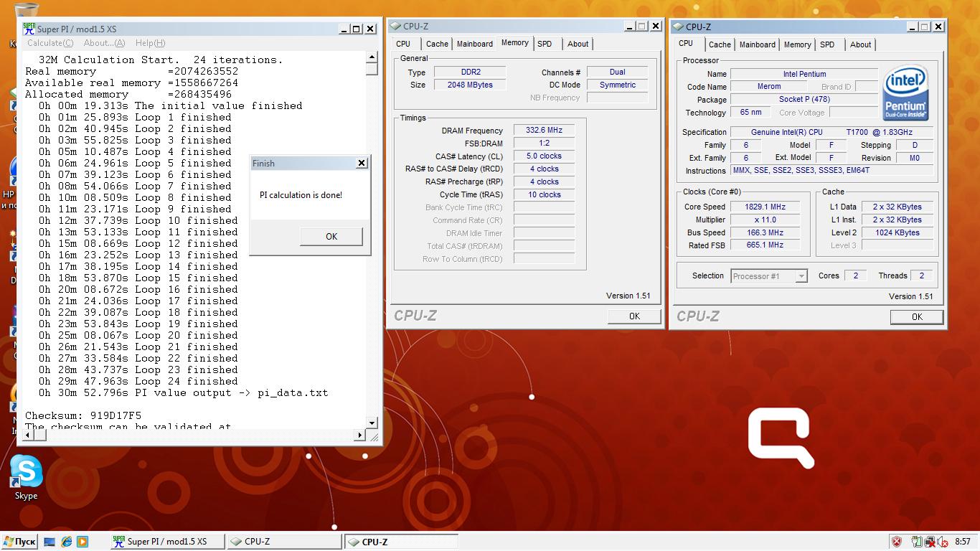This screenshot has height=551, width=980.
Task: Click the muted volume tray icon
Action: (x=942, y=542)
